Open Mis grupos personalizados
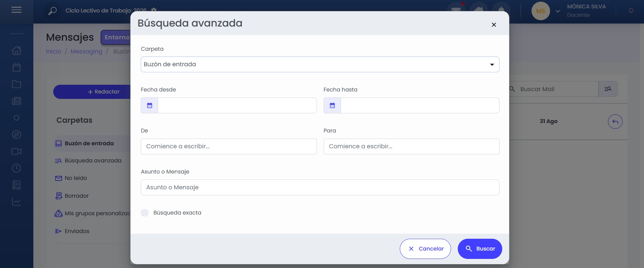The height and width of the screenshot is (268, 644). tap(93, 214)
